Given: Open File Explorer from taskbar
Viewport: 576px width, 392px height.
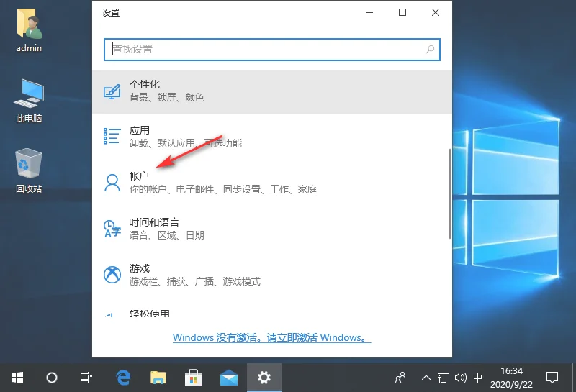Looking at the screenshot, I should (158, 378).
